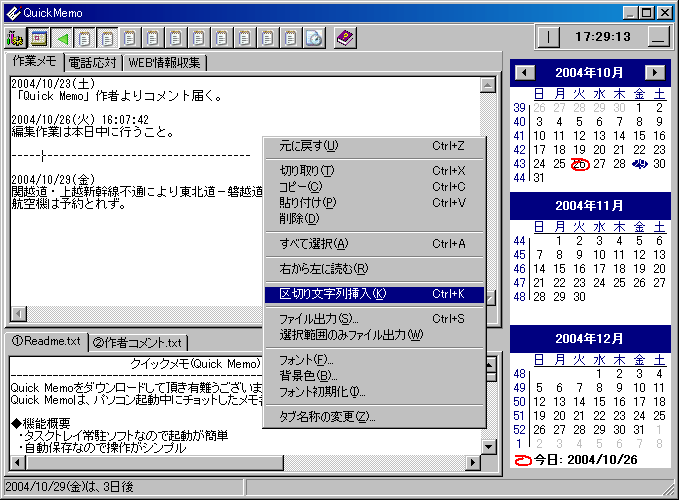Choose 切り取り(T) from context menu
Viewport: 679px width, 500px height.
point(374,171)
